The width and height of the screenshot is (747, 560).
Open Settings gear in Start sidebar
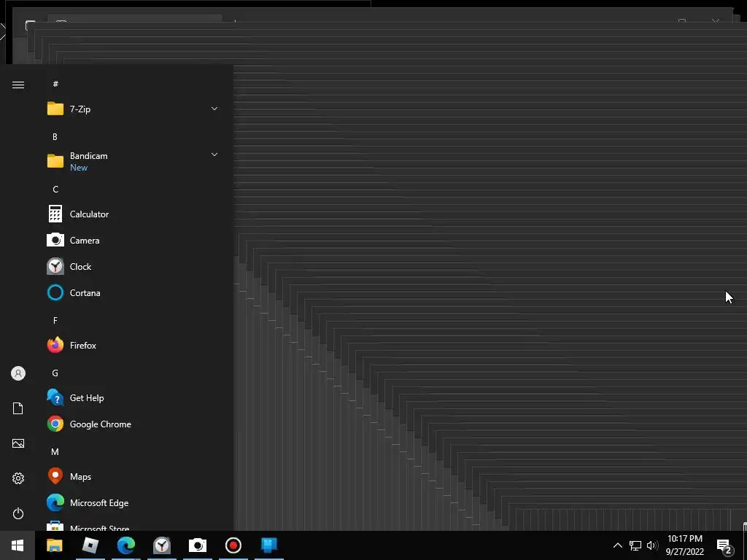click(x=18, y=478)
